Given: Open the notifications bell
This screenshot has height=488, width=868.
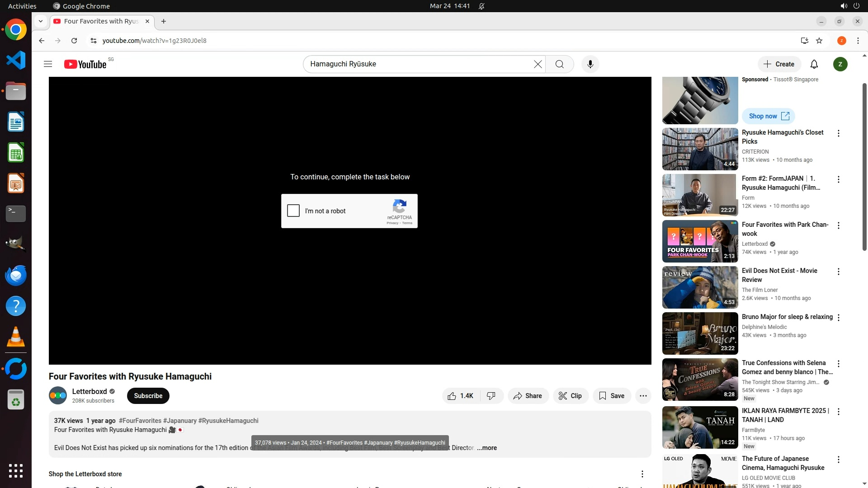Looking at the screenshot, I should (x=814, y=64).
